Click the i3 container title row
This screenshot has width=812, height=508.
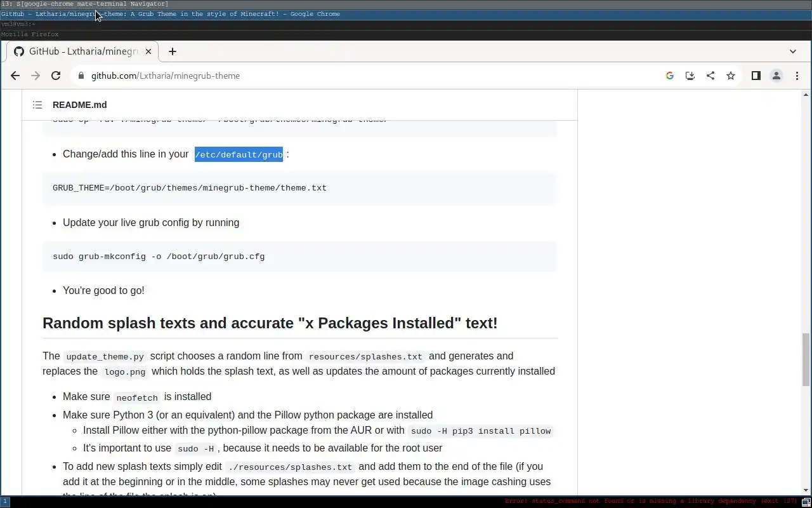[406, 4]
